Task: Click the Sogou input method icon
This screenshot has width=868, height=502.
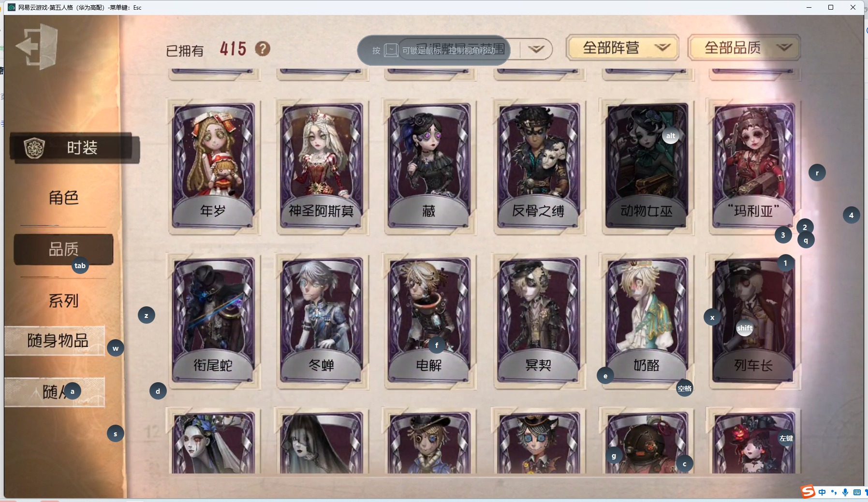Action: [808, 492]
